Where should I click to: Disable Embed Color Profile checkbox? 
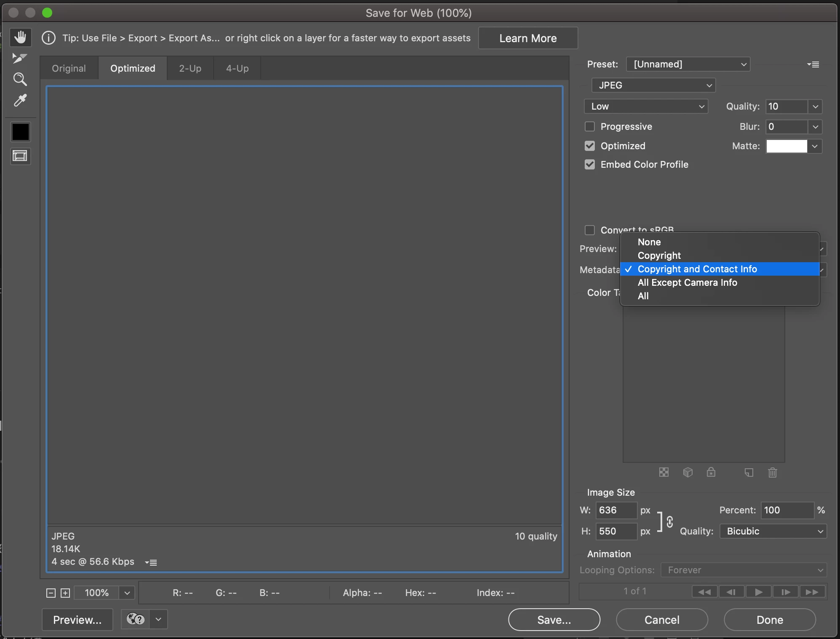click(x=590, y=164)
